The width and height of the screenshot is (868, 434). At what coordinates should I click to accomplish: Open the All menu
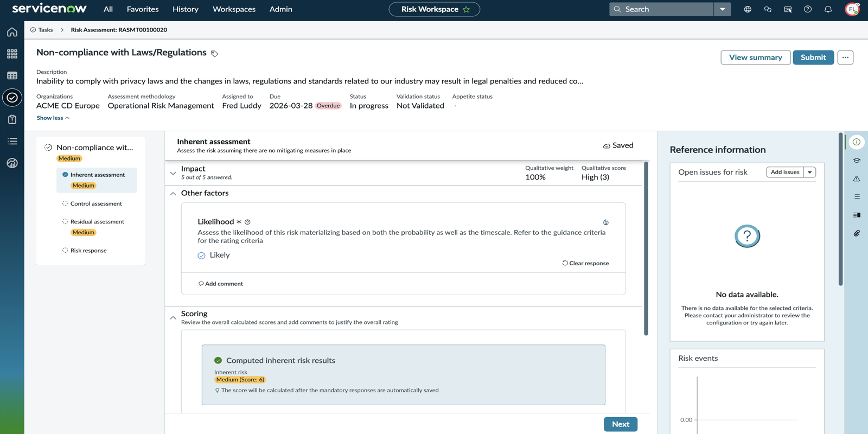108,9
